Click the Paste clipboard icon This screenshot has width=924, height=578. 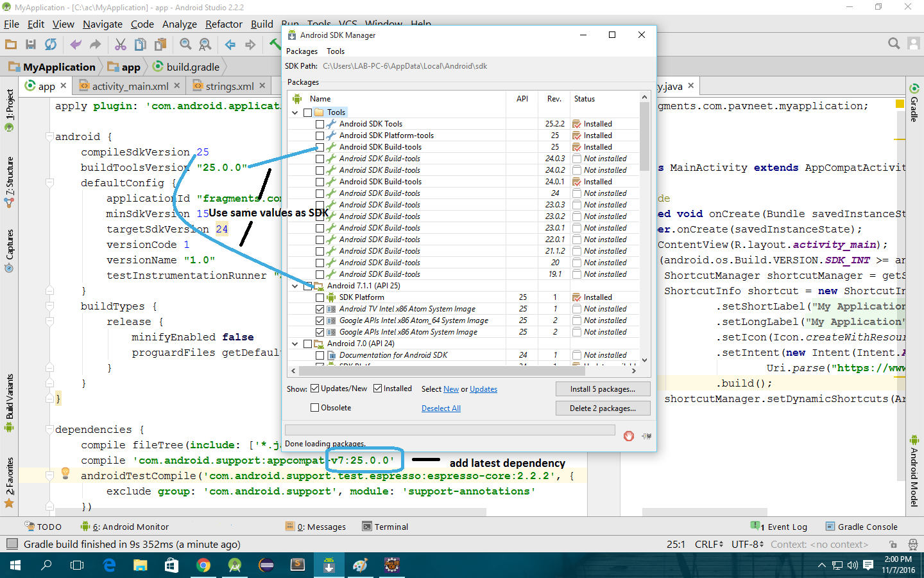coord(160,44)
